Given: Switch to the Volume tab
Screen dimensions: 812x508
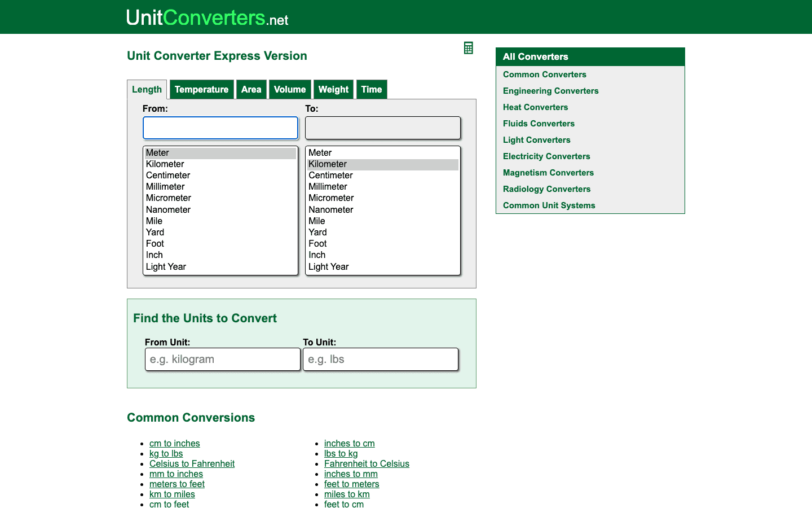Looking at the screenshot, I should [x=290, y=89].
